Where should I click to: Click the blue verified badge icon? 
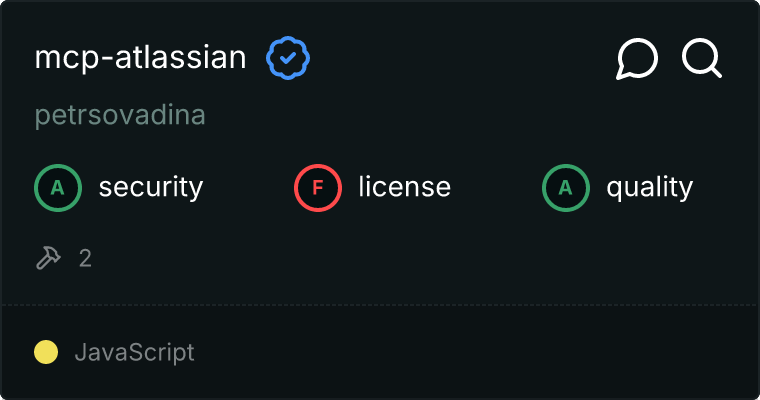(x=288, y=59)
